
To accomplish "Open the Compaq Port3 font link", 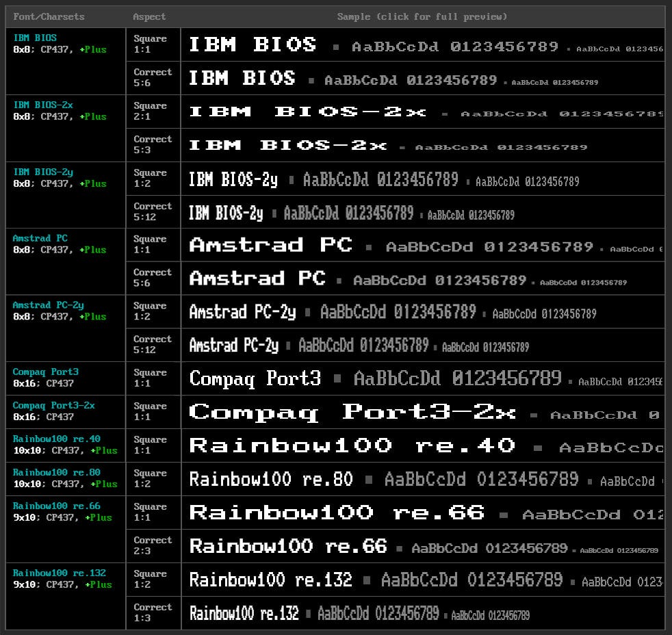I will pos(46,372).
